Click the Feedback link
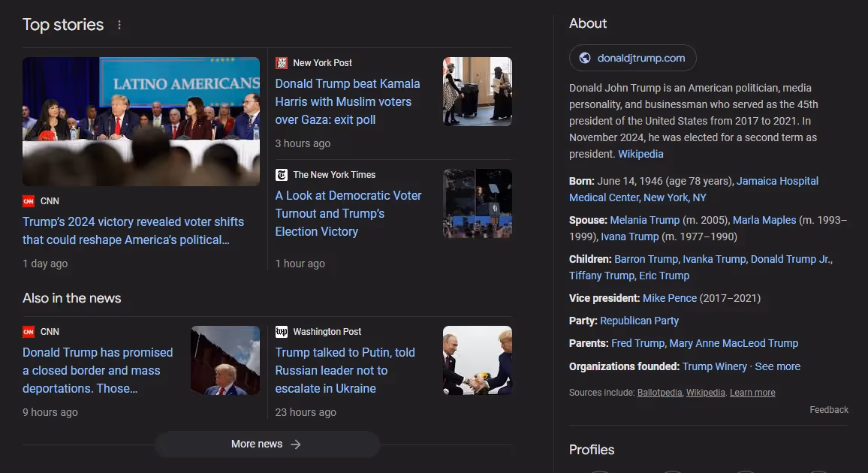Screen dimensions: 868x473 pos(829,410)
